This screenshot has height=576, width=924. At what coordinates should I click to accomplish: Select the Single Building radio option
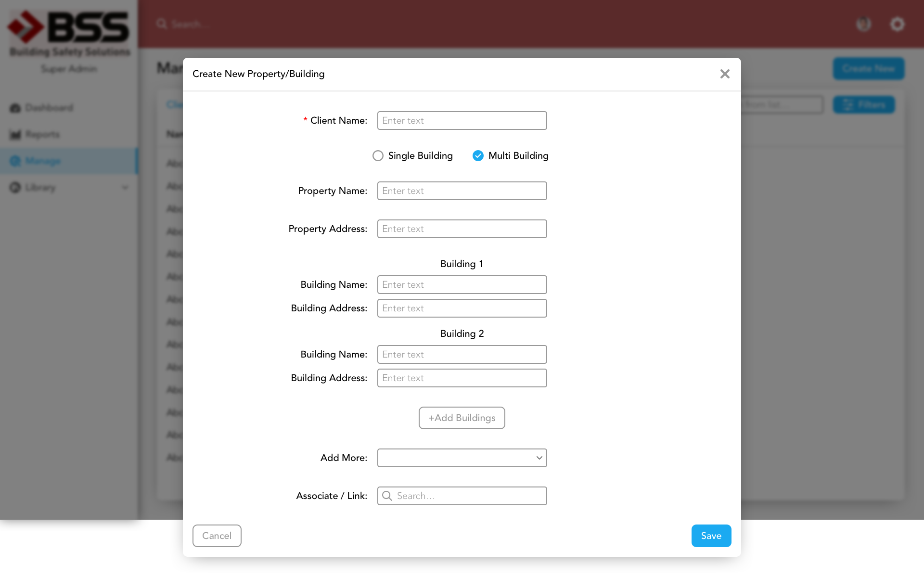378,155
